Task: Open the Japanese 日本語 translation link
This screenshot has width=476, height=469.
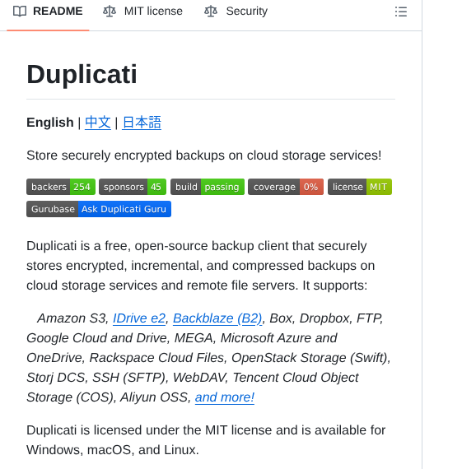Action: coord(142,123)
